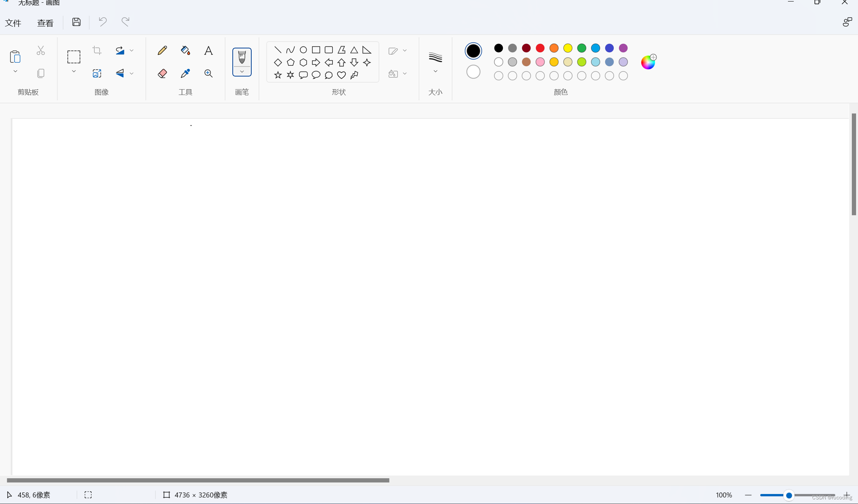Click the share icon at top right
This screenshot has height=504, width=858.
point(847,22)
